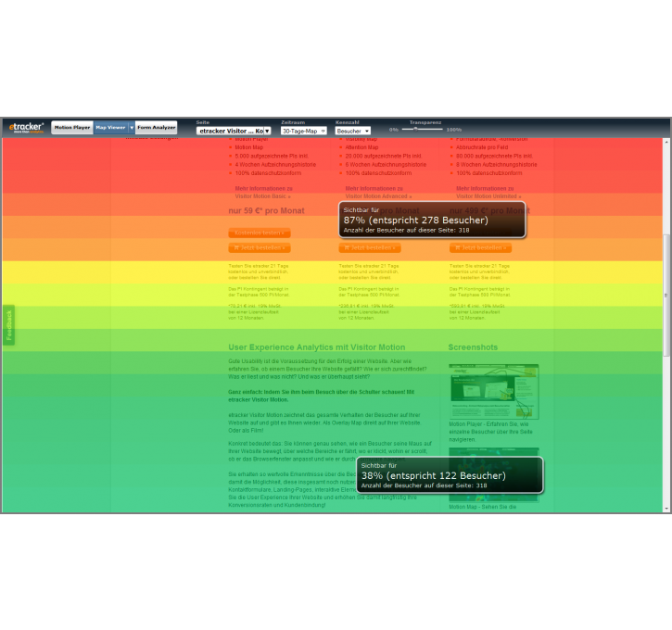Click '4 Wochen Aufzeichnungshistorie' list item
672x630 pixels.
pyautogui.click(x=275, y=165)
